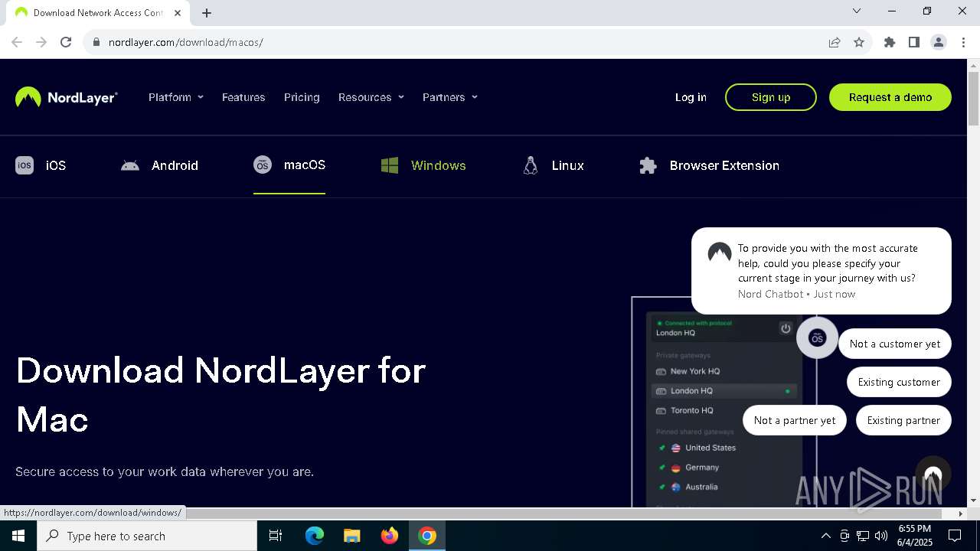Click the Sign up button
980x551 pixels.
point(771,97)
